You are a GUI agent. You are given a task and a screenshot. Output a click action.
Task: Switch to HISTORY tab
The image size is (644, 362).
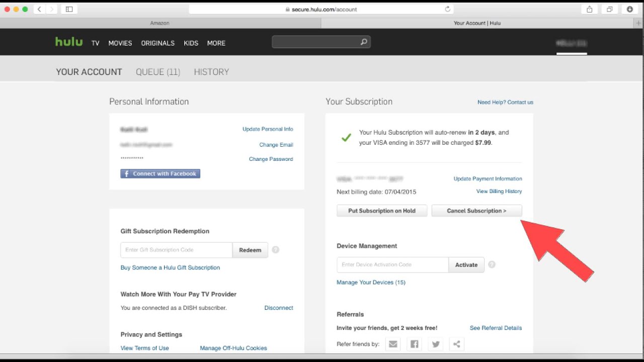[x=211, y=72]
